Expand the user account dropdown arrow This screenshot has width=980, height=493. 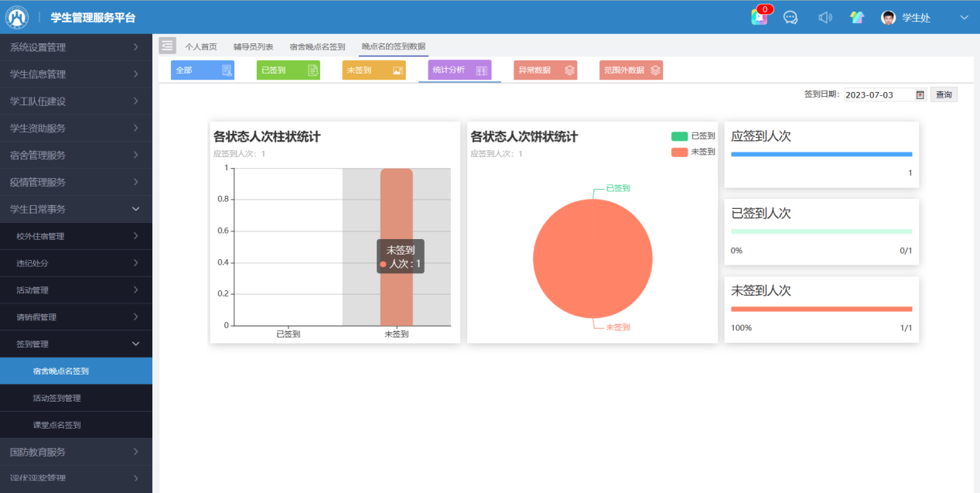964,17
